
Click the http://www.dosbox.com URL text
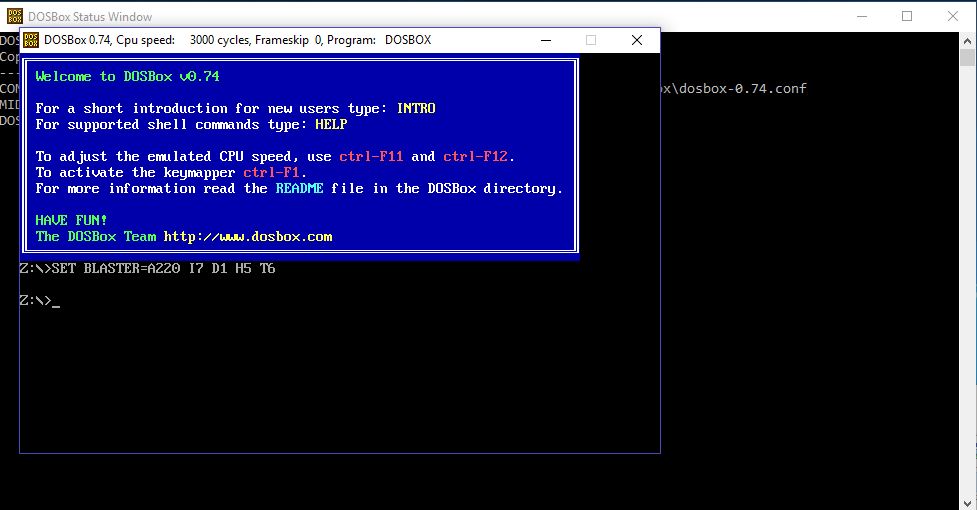pos(248,237)
